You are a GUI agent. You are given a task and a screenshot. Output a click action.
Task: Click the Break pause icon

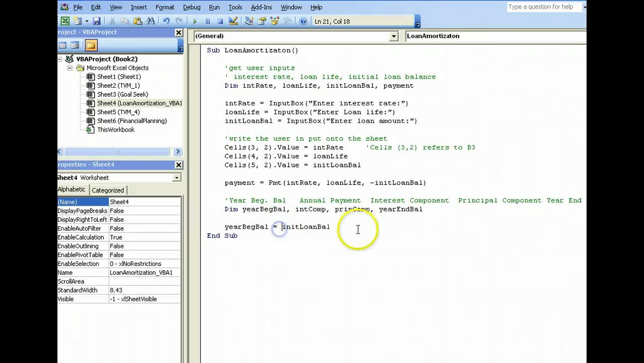coord(207,21)
